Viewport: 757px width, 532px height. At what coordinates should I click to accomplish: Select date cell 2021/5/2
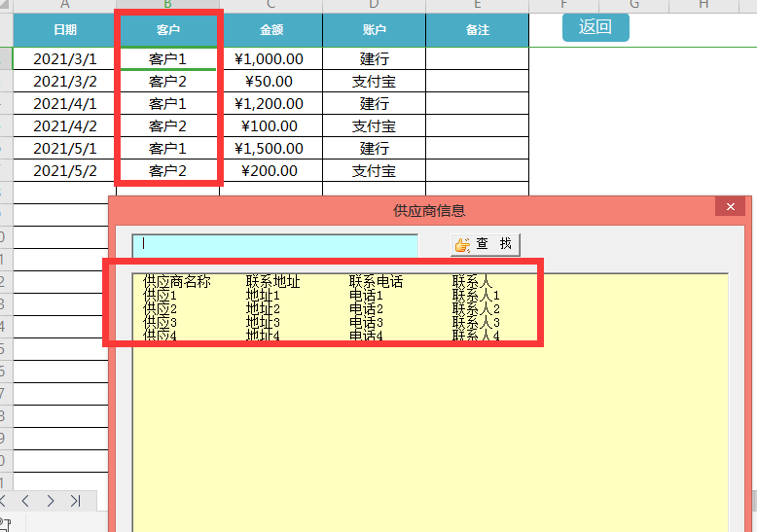[64, 170]
